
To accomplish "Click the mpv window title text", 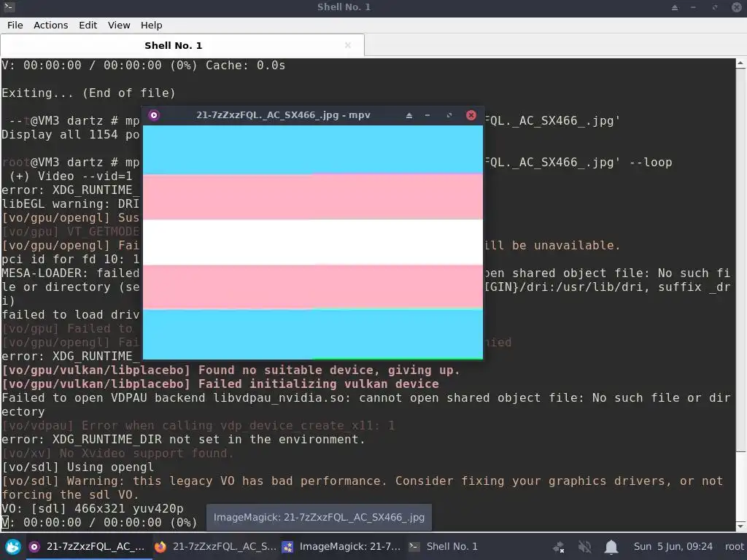I will point(283,115).
